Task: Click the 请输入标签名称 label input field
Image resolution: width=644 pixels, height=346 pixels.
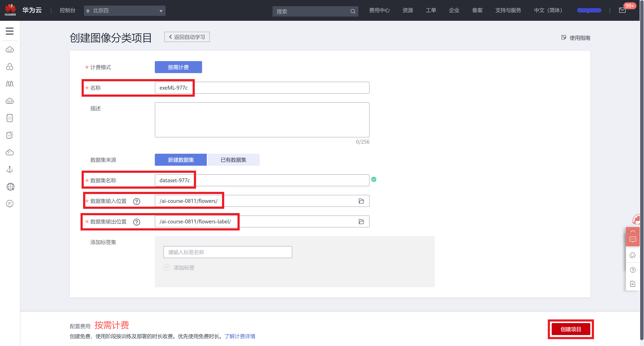Action: (x=227, y=252)
